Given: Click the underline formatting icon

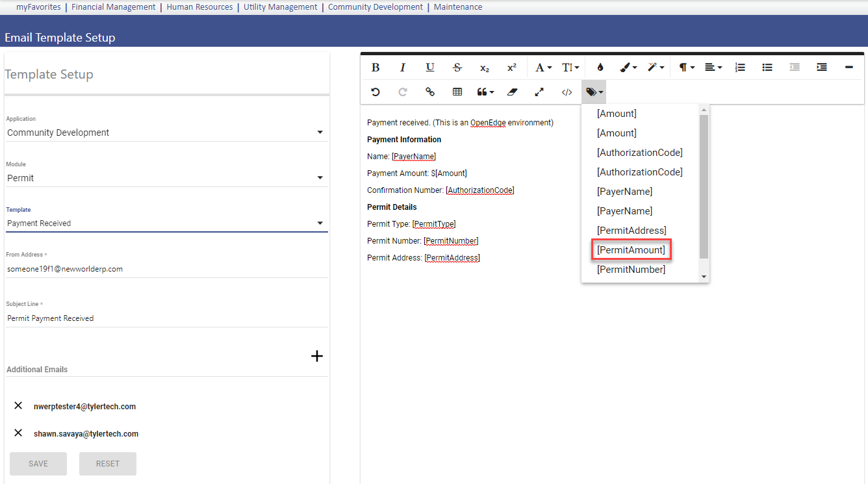Looking at the screenshot, I should 430,68.
